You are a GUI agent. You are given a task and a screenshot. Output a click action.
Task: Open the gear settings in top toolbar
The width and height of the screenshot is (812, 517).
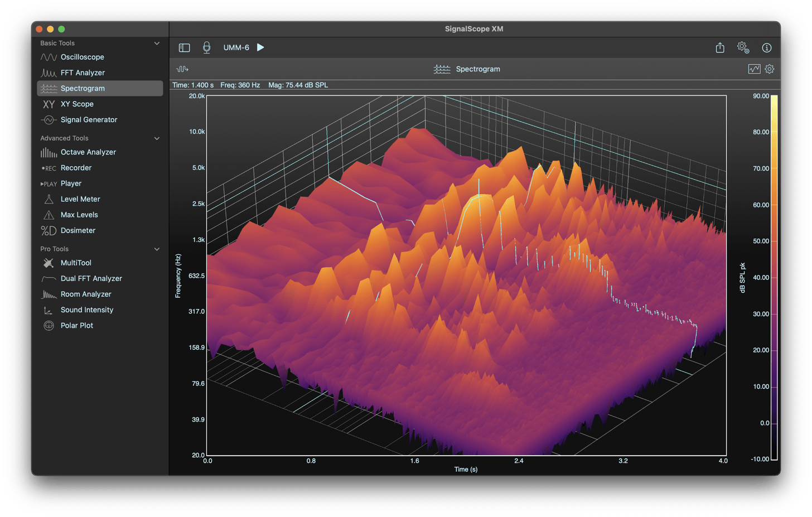pos(743,47)
